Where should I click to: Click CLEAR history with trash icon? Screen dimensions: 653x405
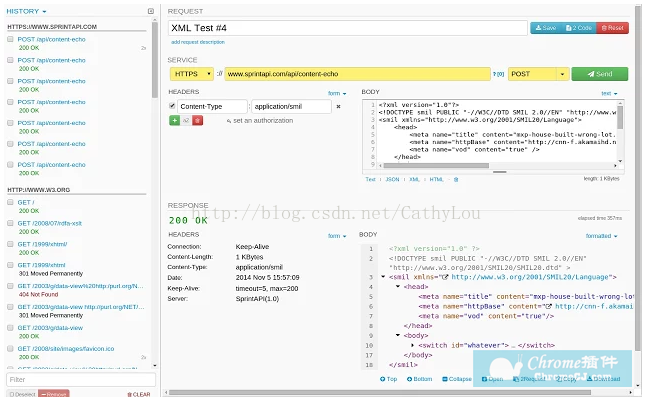139,394
